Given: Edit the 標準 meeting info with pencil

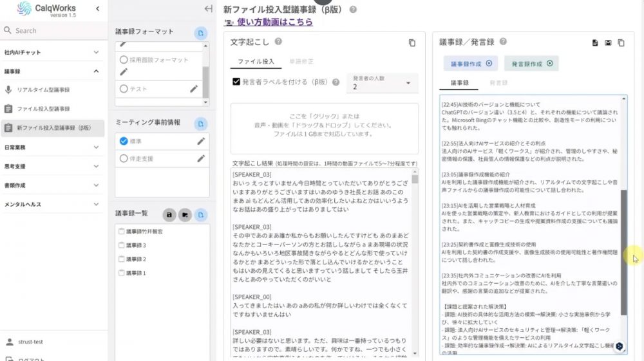Looking at the screenshot, I should tap(201, 141).
